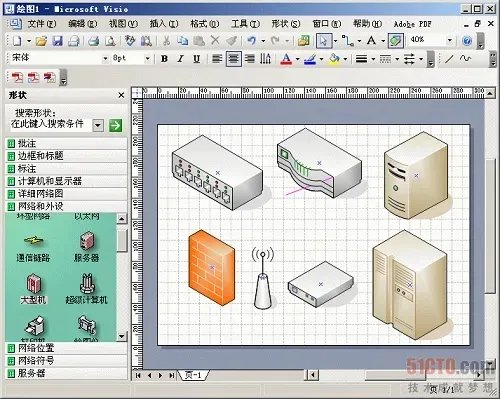Create a new drawing with the New icon
The height and width of the screenshot is (399, 500).
coord(17,41)
